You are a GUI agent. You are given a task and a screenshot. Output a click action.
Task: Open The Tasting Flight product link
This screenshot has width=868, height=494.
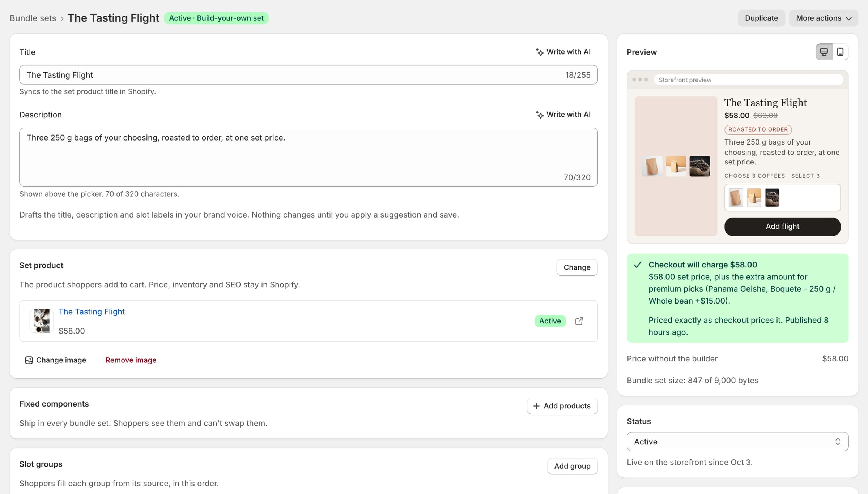click(x=92, y=312)
